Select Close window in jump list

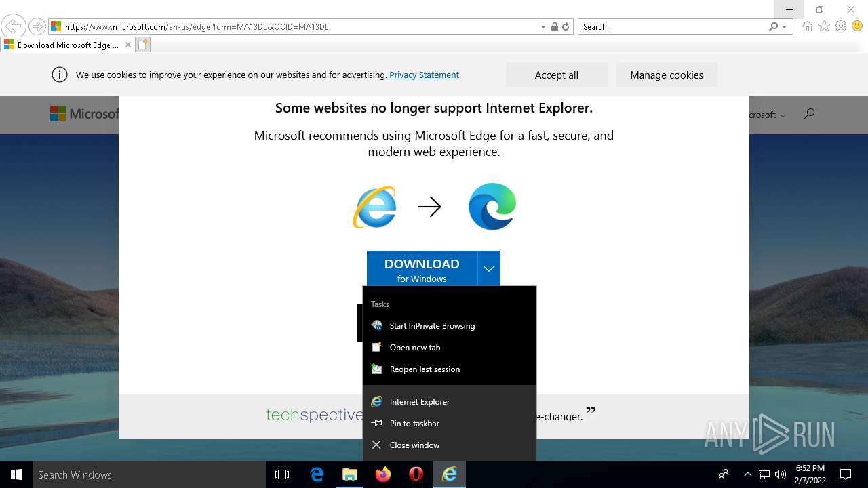point(450,445)
